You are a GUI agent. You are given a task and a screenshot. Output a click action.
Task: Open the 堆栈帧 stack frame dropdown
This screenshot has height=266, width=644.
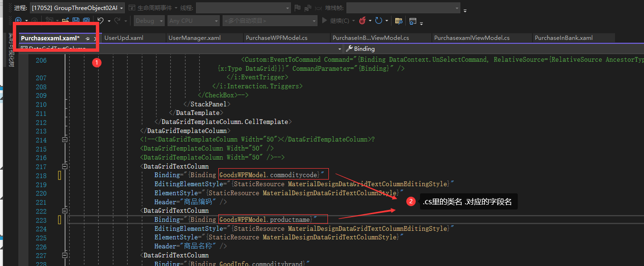click(403, 8)
